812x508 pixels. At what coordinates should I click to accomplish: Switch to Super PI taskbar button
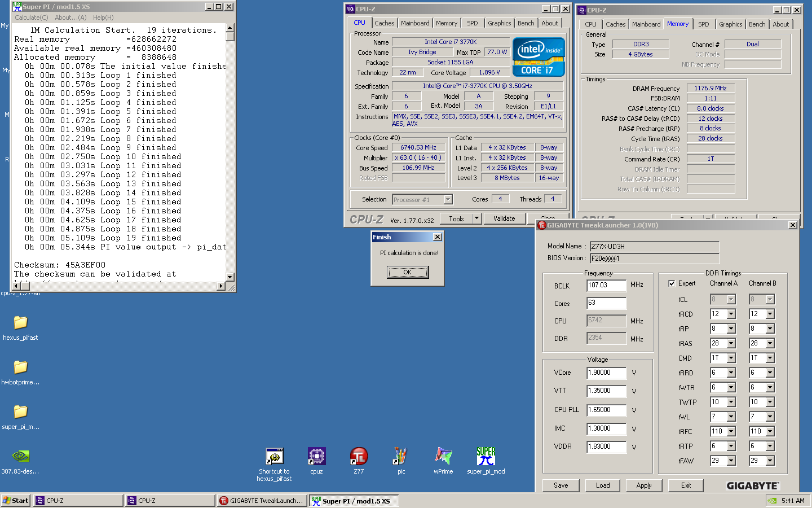(354, 501)
